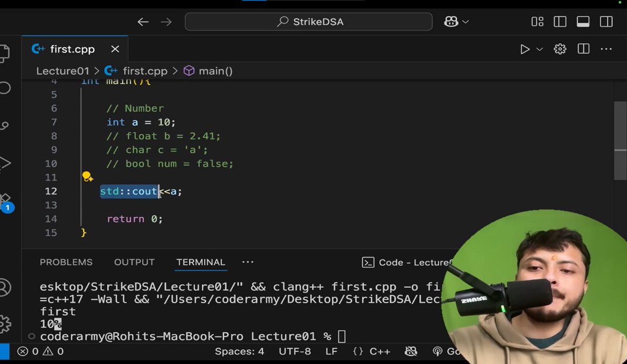Image resolution: width=627 pixels, height=364 pixels.
Task: Toggle the panel visibility icon in title bar
Action: click(x=582, y=21)
